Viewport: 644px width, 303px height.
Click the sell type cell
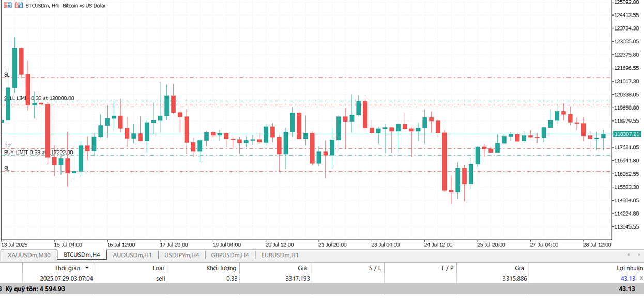[x=160, y=278]
